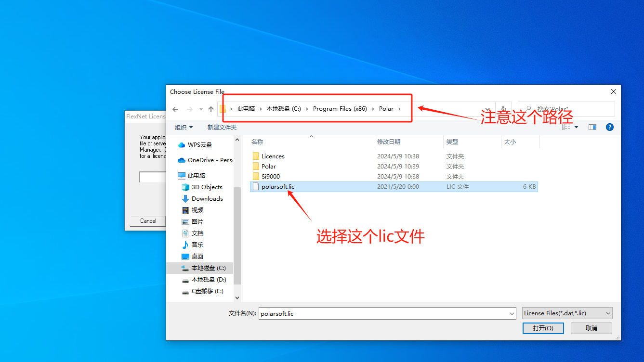The width and height of the screenshot is (644, 362).
Task: Click sidebar scrollbar down arrow
Action: coord(237,298)
